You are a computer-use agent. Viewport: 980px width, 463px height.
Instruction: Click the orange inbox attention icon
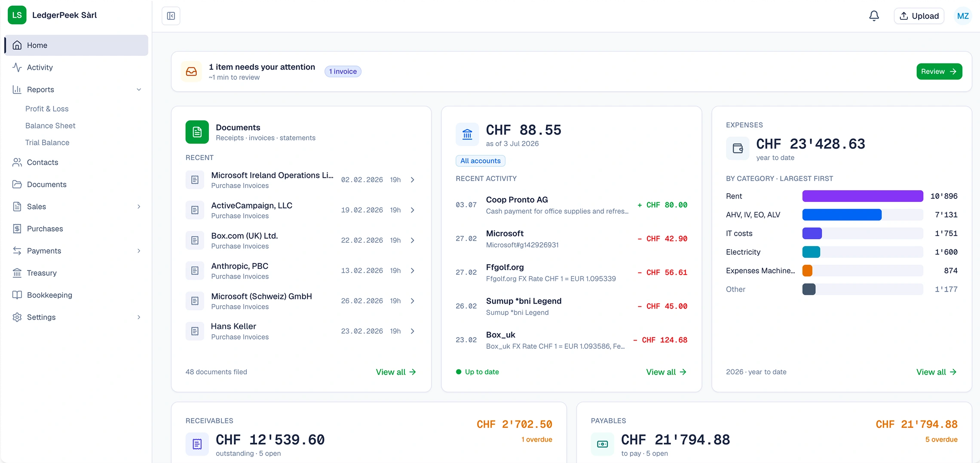[x=191, y=71]
